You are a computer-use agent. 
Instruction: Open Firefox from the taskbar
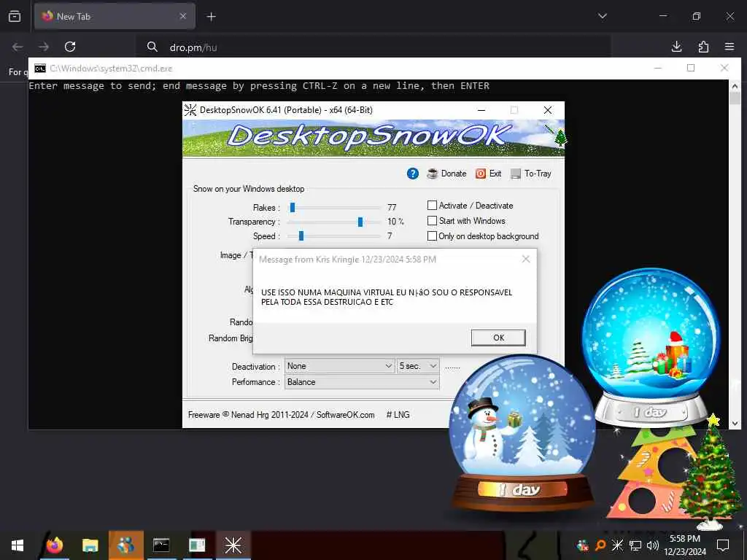[x=55, y=545]
